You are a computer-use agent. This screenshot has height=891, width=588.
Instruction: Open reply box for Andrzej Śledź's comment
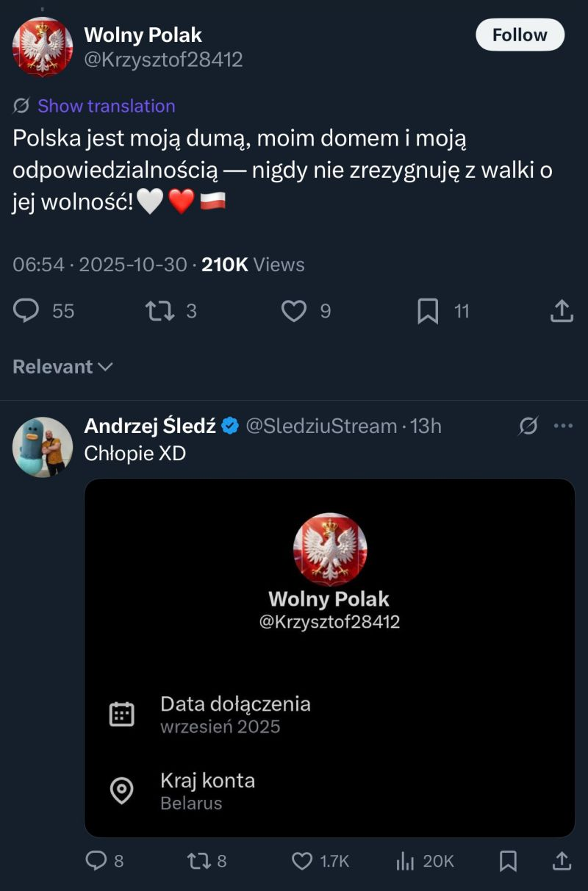click(96, 861)
